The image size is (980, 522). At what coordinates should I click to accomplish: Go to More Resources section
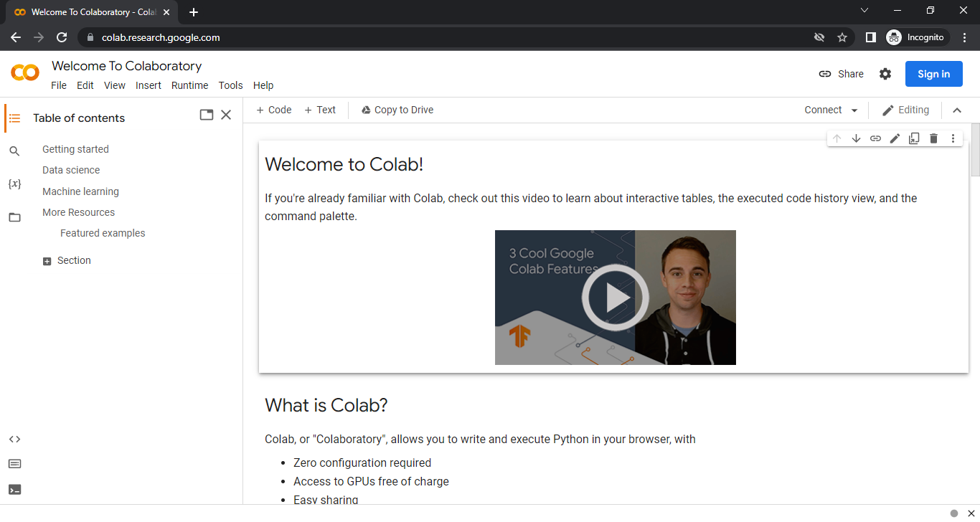[x=78, y=212]
